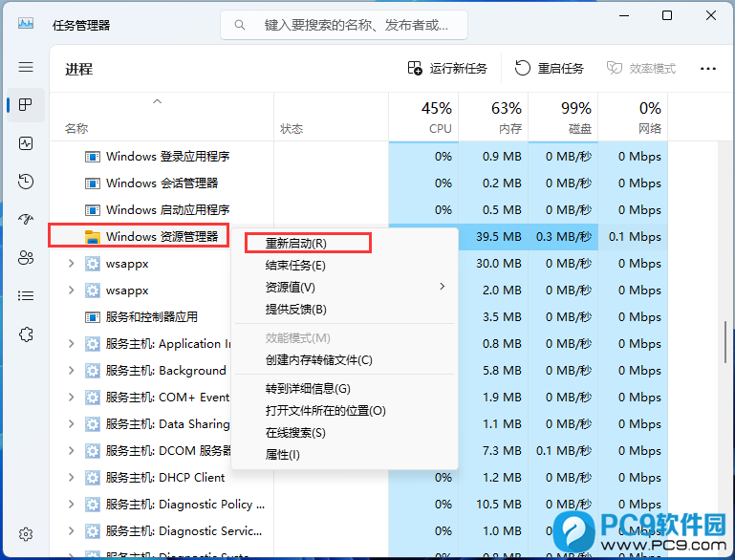Screen dimensions: 735x560
Task: Open the Startup apps sidebar icon
Action: 26,219
